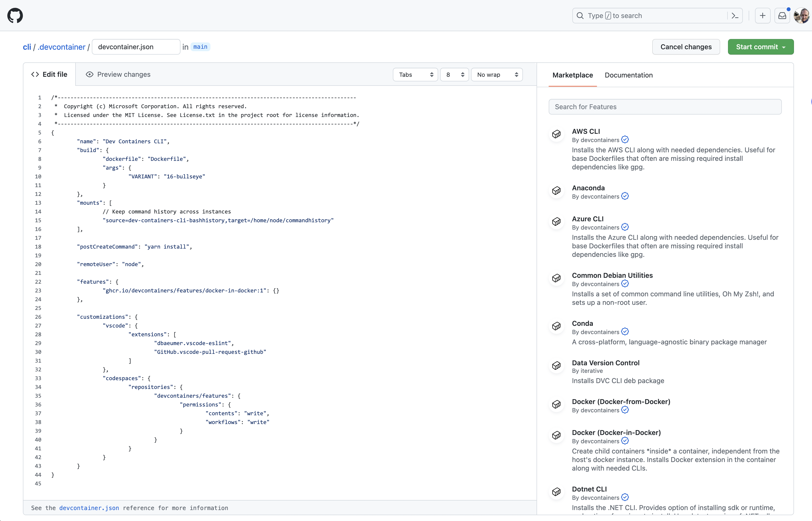Screen dimensions: 812x521
Task: Click the AWS CLI feature container icon
Action: tap(557, 134)
